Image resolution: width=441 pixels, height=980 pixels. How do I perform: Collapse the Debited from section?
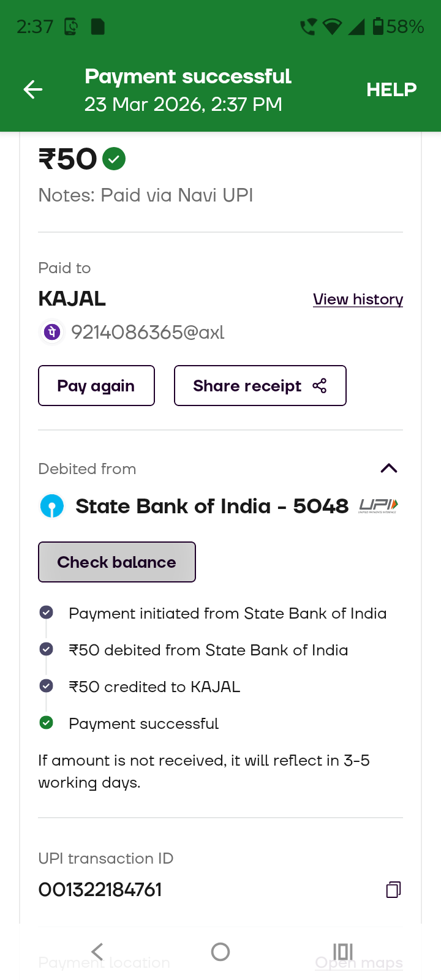pyautogui.click(x=389, y=469)
